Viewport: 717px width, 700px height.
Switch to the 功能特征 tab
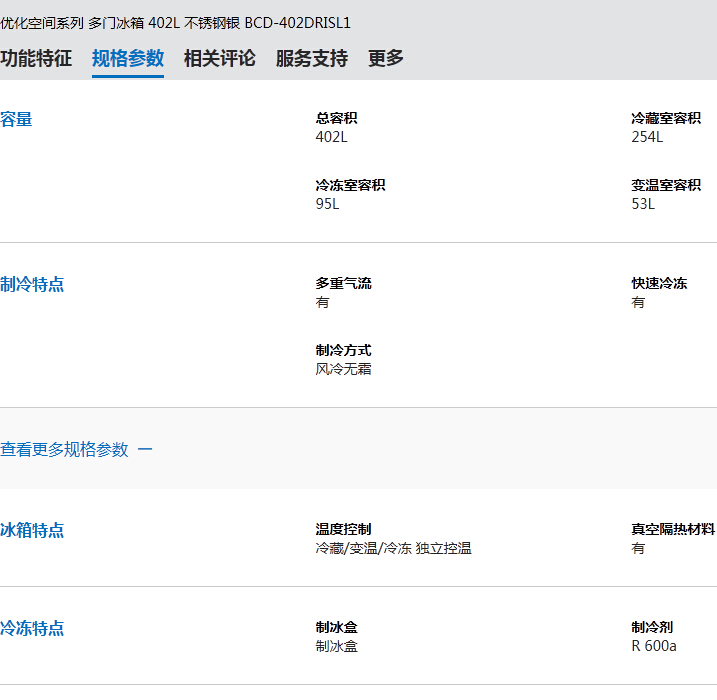36,59
